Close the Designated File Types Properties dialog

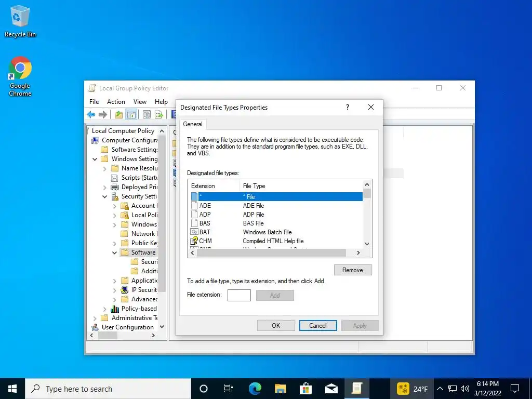[x=371, y=107]
